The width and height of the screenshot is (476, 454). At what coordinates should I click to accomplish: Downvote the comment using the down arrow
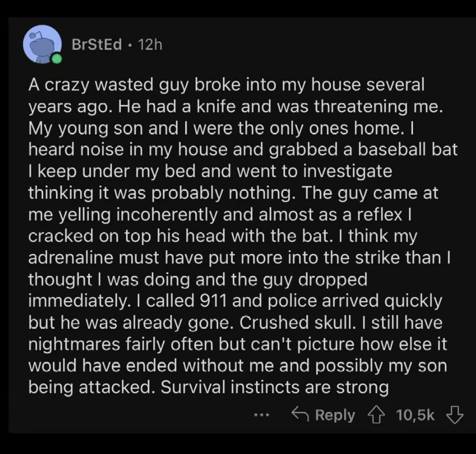tap(454, 415)
